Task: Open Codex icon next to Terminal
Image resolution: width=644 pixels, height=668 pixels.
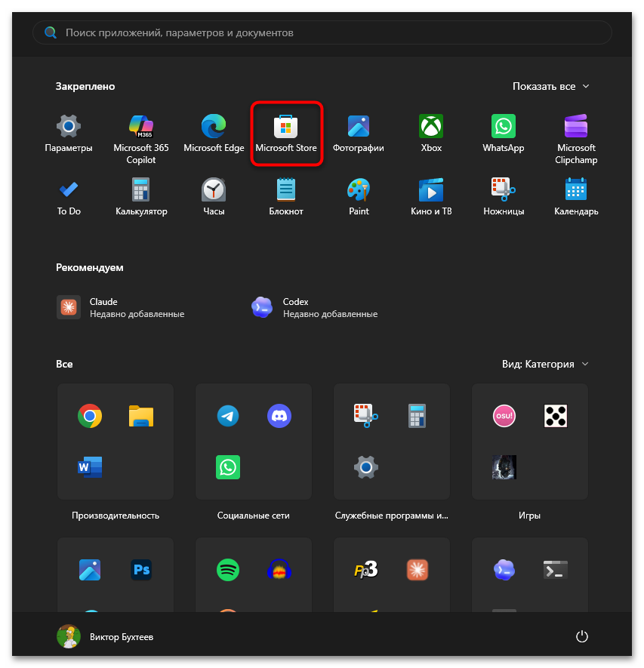Action: pos(504,570)
